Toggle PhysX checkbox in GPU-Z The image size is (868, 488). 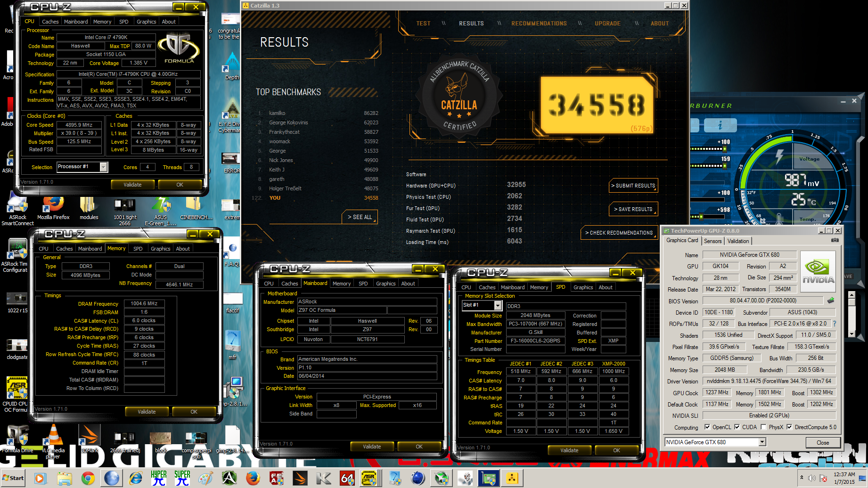[x=763, y=427]
